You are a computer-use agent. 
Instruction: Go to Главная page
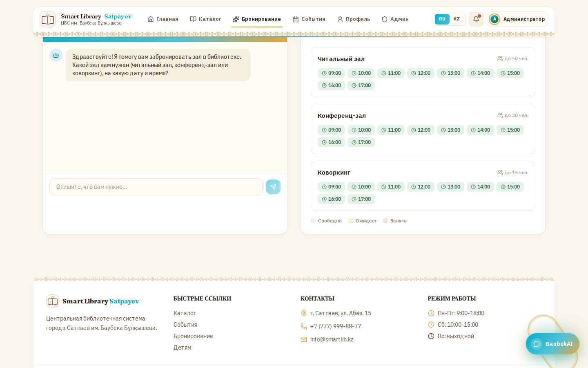(163, 19)
